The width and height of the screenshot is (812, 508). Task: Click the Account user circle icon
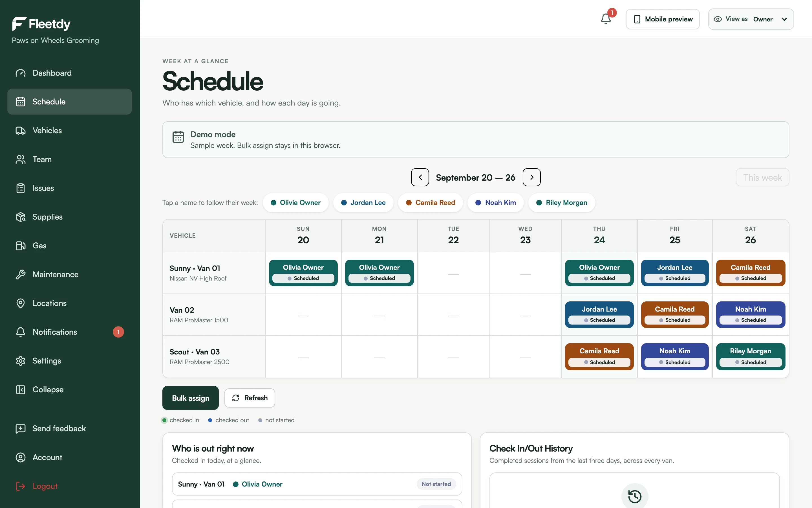coord(21,457)
